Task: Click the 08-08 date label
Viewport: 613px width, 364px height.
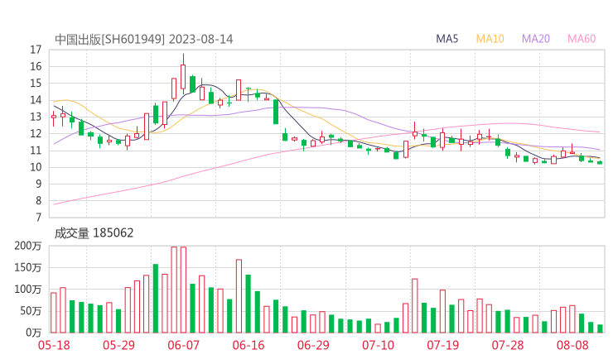Action: pyautogui.click(x=572, y=345)
